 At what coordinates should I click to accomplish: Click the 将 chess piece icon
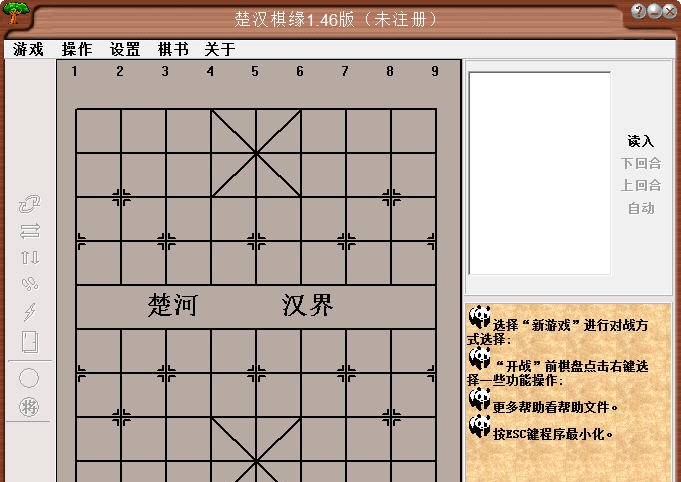(x=29, y=407)
